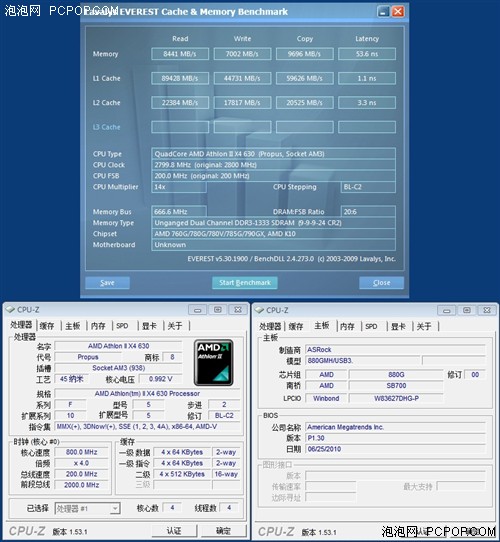Click 核心速度 value 800.0 MHz
This screenshot has height=542, width=500.
point(81,452)
